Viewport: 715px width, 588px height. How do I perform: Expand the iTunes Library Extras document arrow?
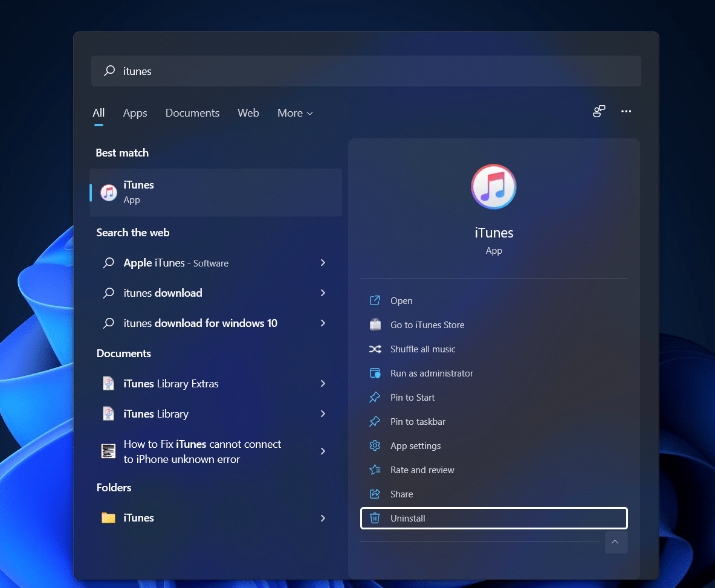(x=323, y=384)
